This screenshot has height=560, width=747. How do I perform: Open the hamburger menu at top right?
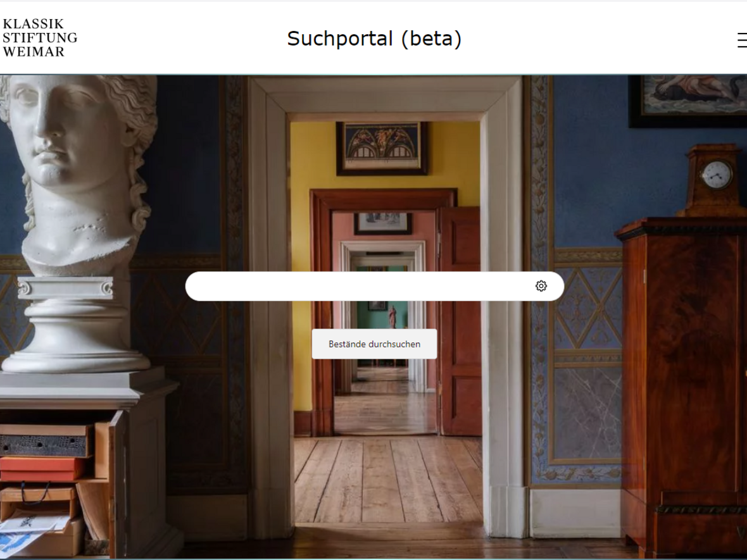[742, 40]
